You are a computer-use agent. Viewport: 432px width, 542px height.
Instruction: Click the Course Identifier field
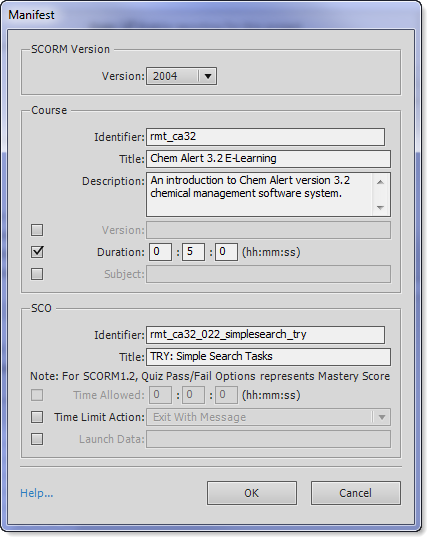(265, 137)
